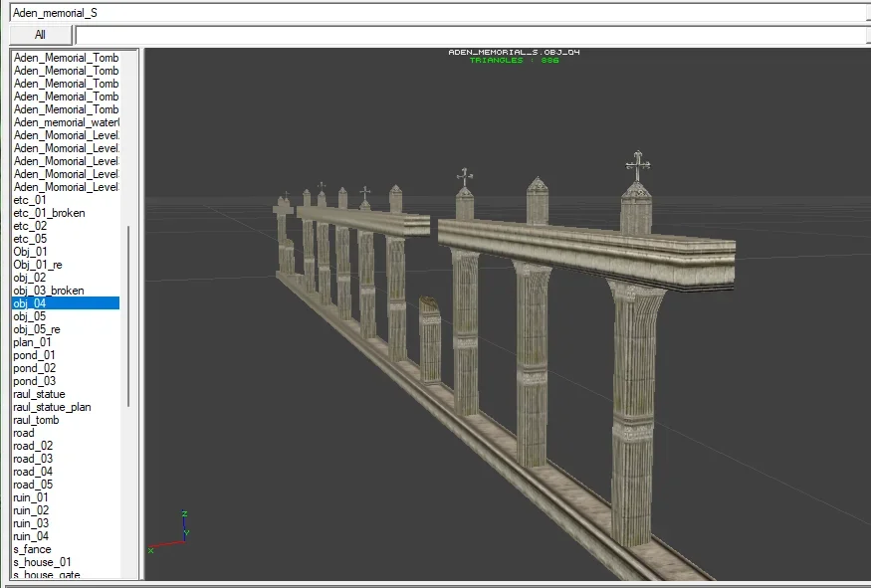Choose pond_03 from the list
Viewport: 871px width, 588px height.
(66, 381)
